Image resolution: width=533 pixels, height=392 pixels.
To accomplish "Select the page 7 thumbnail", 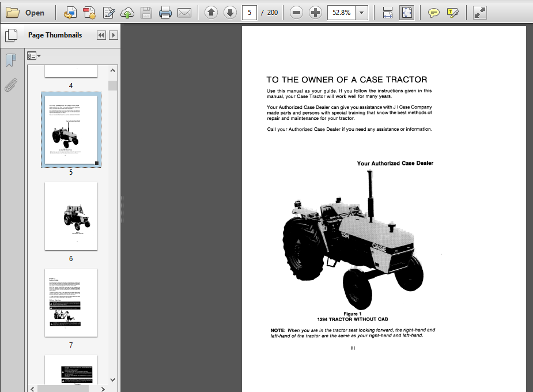I will click(x=71, y=303).
